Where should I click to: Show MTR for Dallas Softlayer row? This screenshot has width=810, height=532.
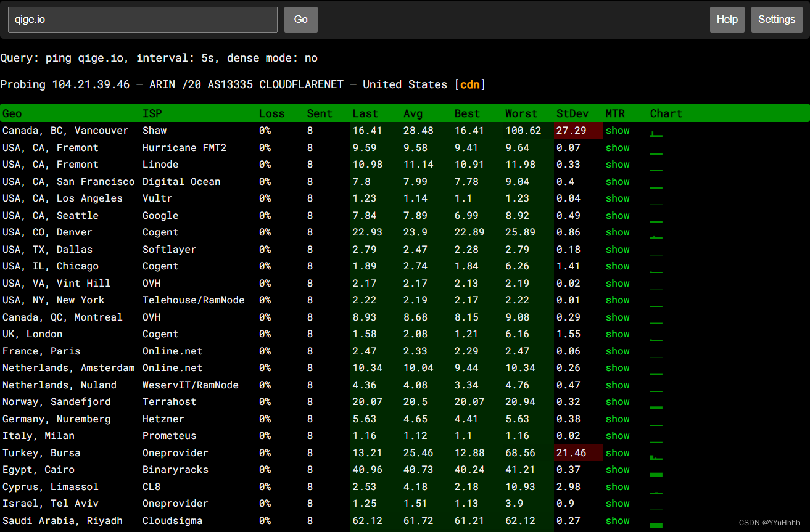[x=618, y=250]
